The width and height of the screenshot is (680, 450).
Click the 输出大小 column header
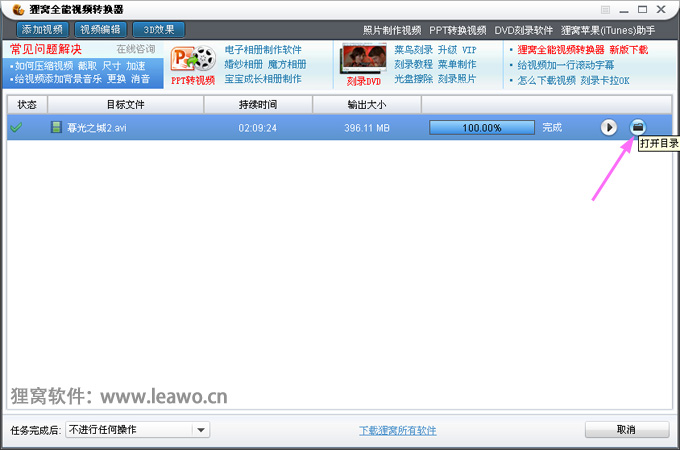tap(367, 104)
